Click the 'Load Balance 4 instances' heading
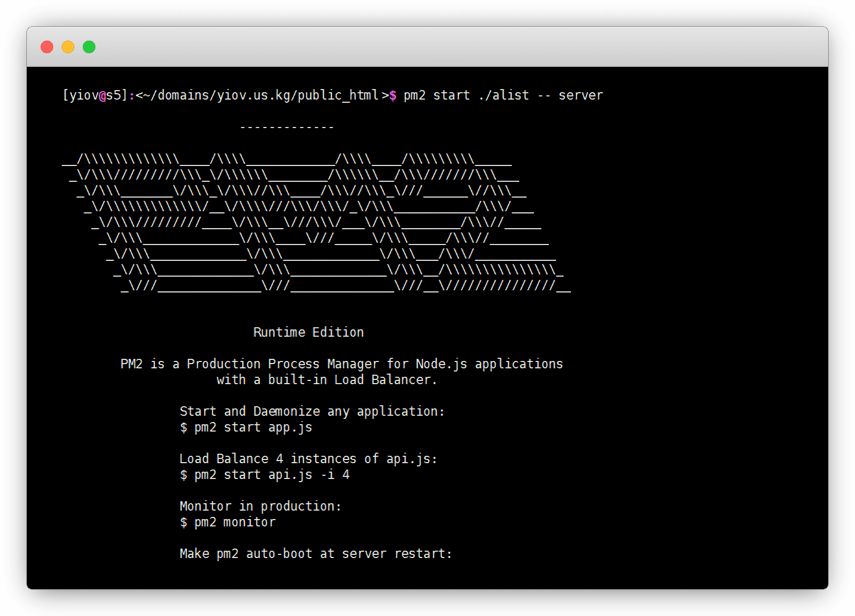This screenshot has height=616, width=855. 308,459
